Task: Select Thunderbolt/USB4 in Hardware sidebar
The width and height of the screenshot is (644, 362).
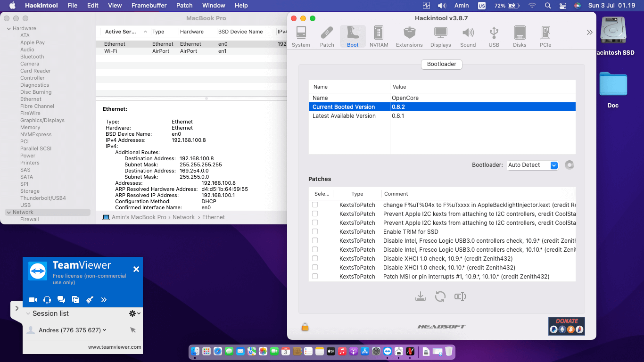Action: pyautogui.click(x=43, y=198)
